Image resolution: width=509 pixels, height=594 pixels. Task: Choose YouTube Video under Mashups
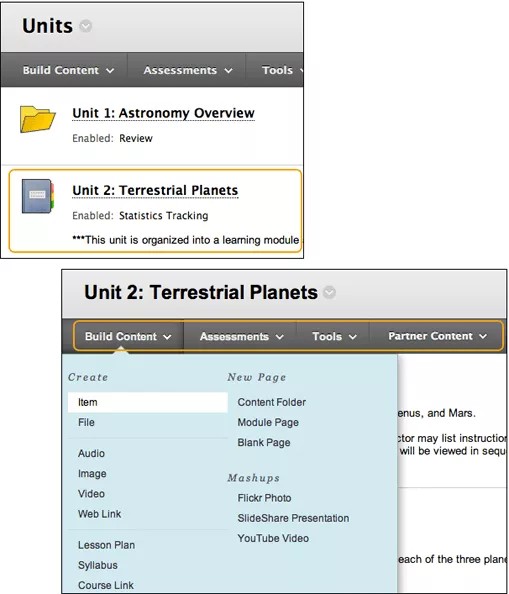(x=273, y=538)
